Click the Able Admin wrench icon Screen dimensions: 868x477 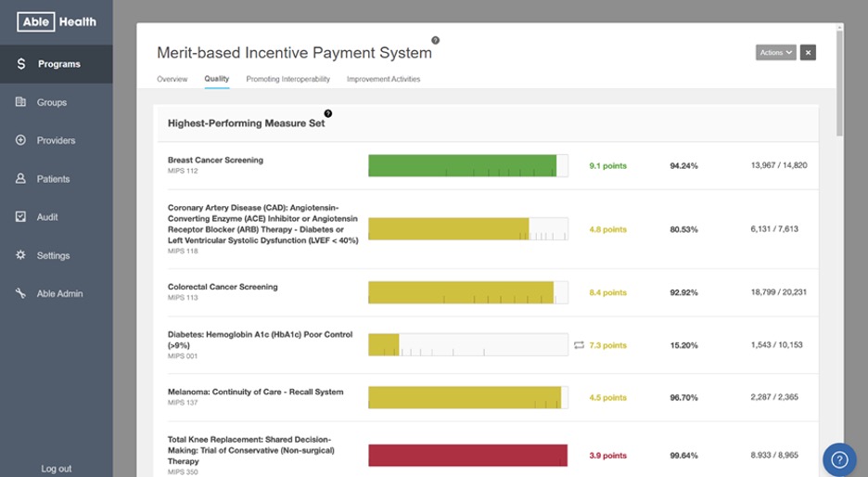coord(20,293)
